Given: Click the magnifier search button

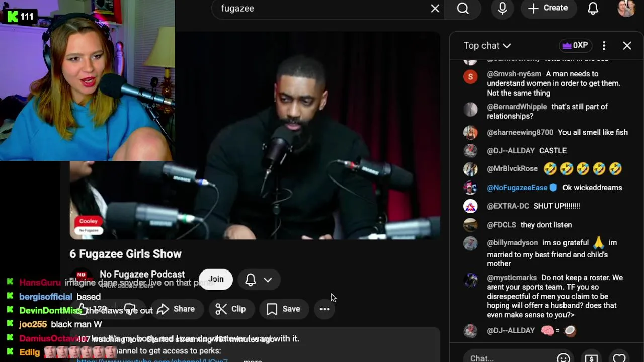Looking at the screenshot, I should click(463, 9).
